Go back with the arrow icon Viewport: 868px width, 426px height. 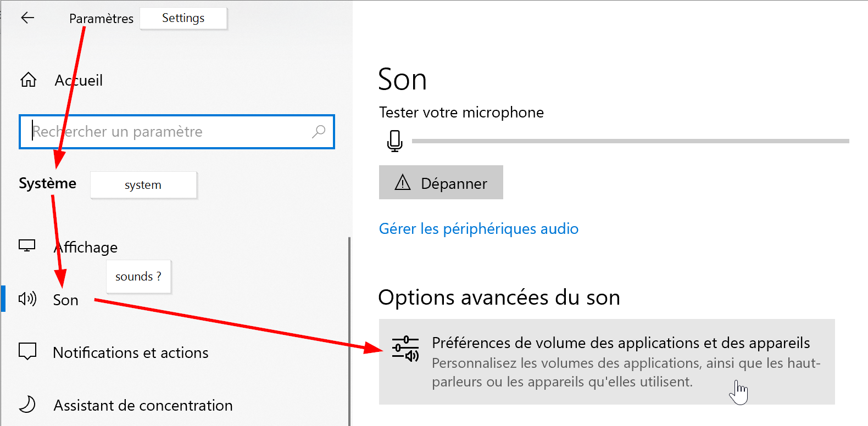click(27, 18)
